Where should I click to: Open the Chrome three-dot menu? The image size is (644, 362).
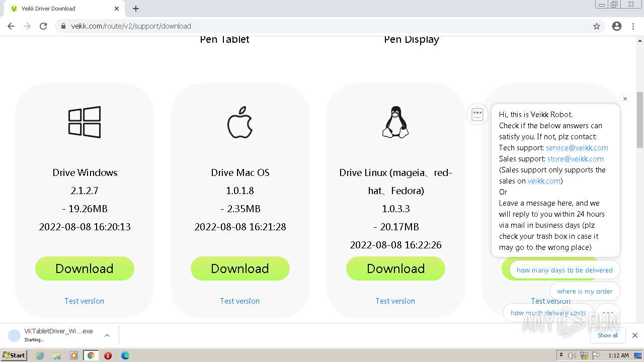[633, 26]
